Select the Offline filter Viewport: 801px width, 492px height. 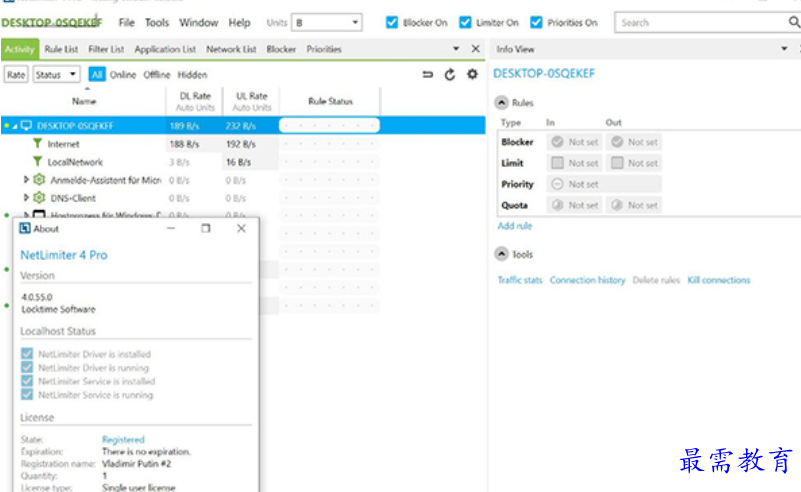point(156,75)
